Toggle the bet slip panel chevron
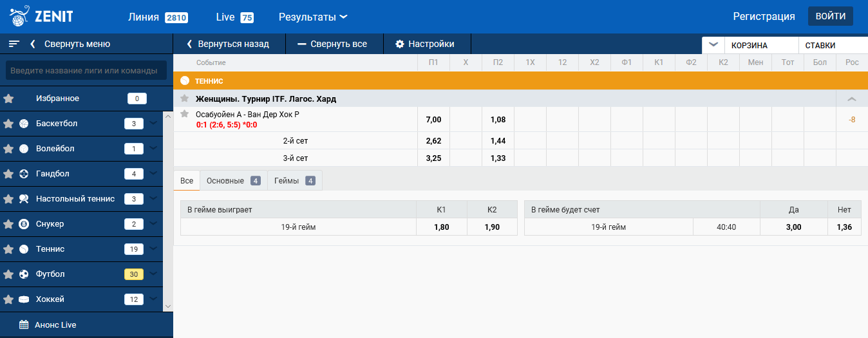 [x=713, y=45]
